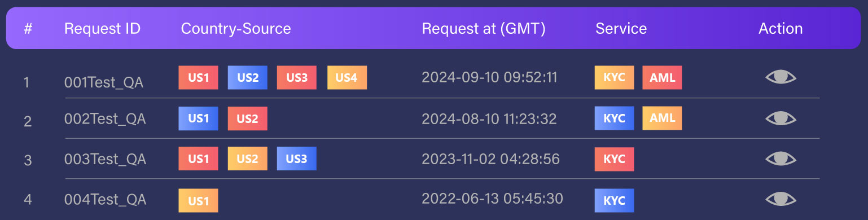Image resolution: width=868 pixels, height=220 pixels.
Task: Click the blue US2 tag in row 1
Action: point(248,78)
